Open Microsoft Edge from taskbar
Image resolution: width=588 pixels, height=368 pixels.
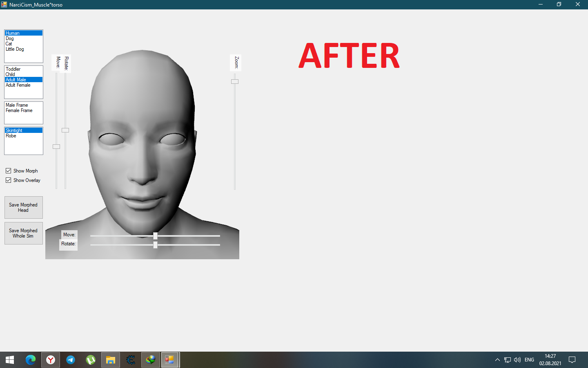point(31,360)
